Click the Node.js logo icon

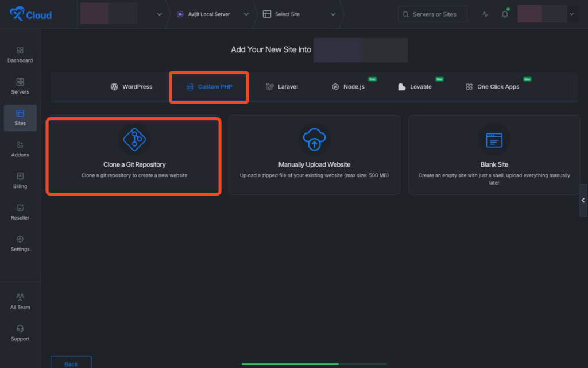[x=335, y=87]
